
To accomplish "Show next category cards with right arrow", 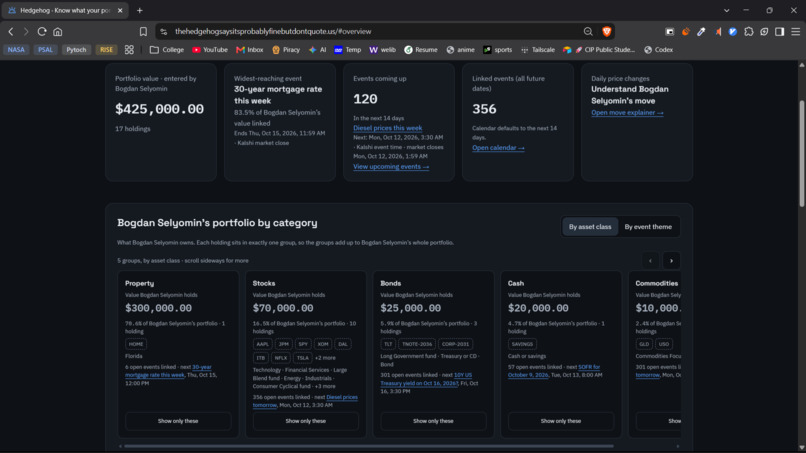I will point(671,261).
